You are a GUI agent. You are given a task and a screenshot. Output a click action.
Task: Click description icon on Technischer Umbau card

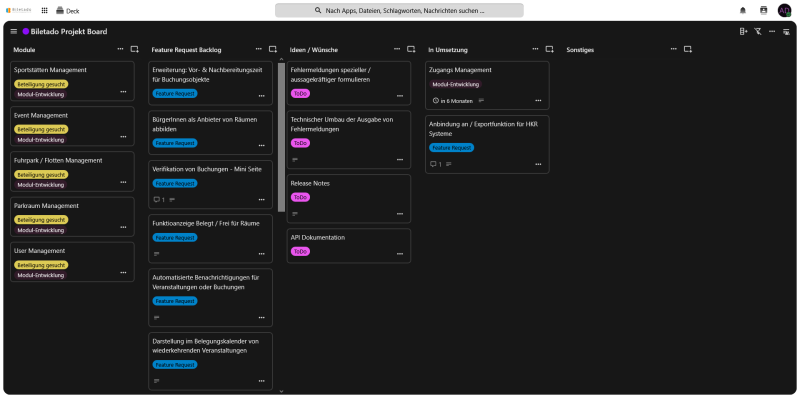(295, 160)
